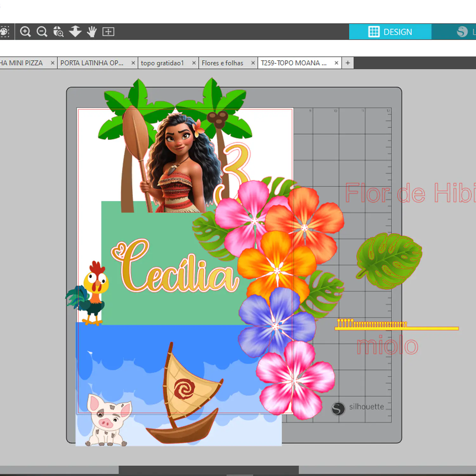Screen dimensions: 476x476
Task: Select the golden Cecília name text
Action: 175,267
